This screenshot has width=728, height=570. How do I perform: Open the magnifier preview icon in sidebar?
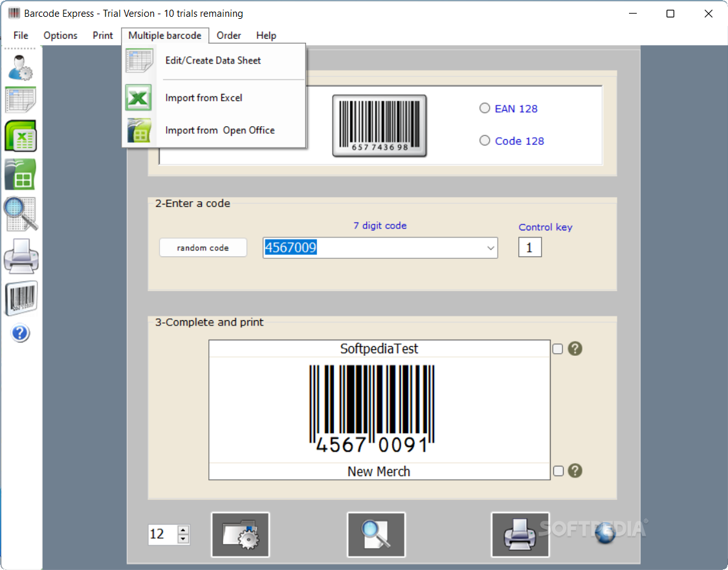pos(21,214)
